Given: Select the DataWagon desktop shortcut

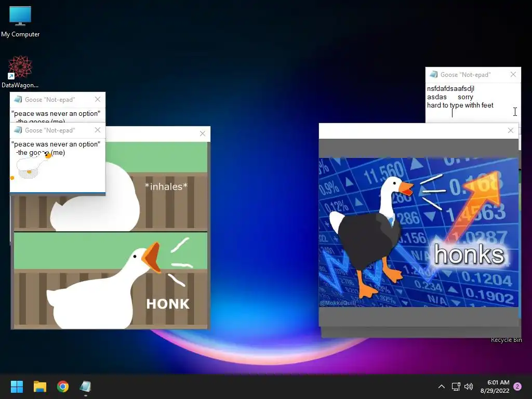Looking at the screenshot, I should [x=20, y=72].
